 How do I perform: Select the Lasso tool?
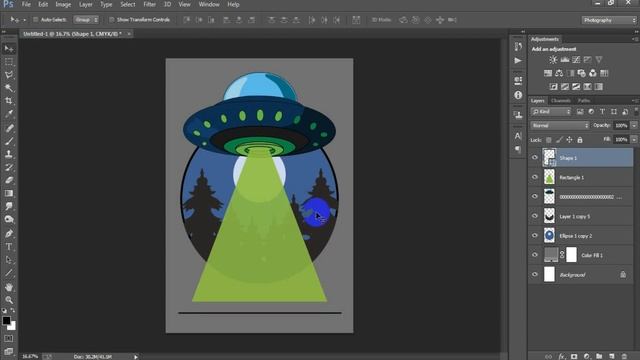click(9, 75)
